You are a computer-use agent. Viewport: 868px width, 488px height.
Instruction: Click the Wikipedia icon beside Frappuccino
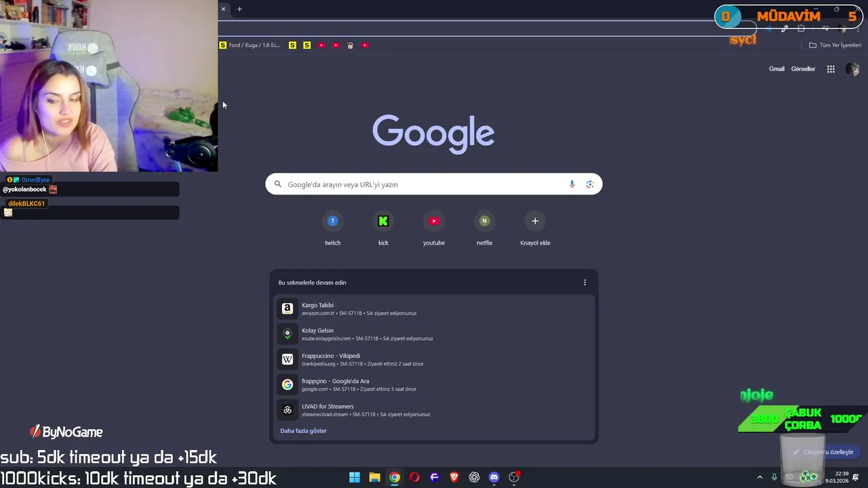tap(288, 359)
